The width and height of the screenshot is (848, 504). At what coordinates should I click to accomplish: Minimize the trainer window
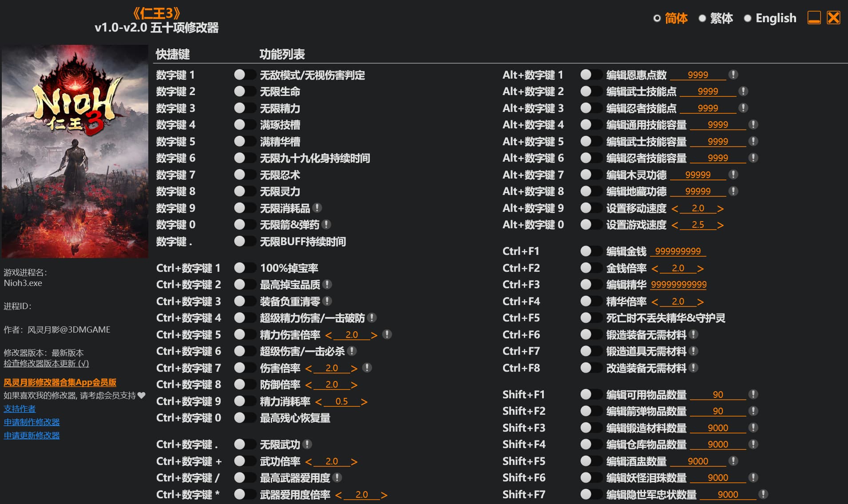pyautogui.click(x=814, y=18)
